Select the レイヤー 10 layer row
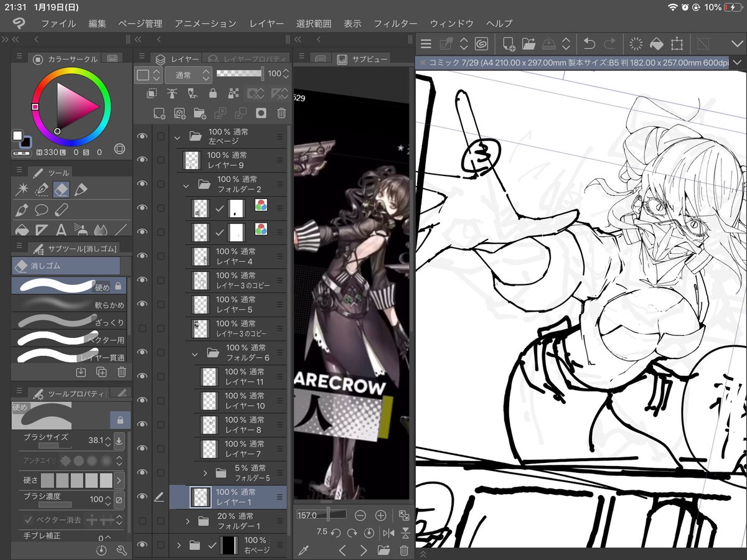 [240, 401]
